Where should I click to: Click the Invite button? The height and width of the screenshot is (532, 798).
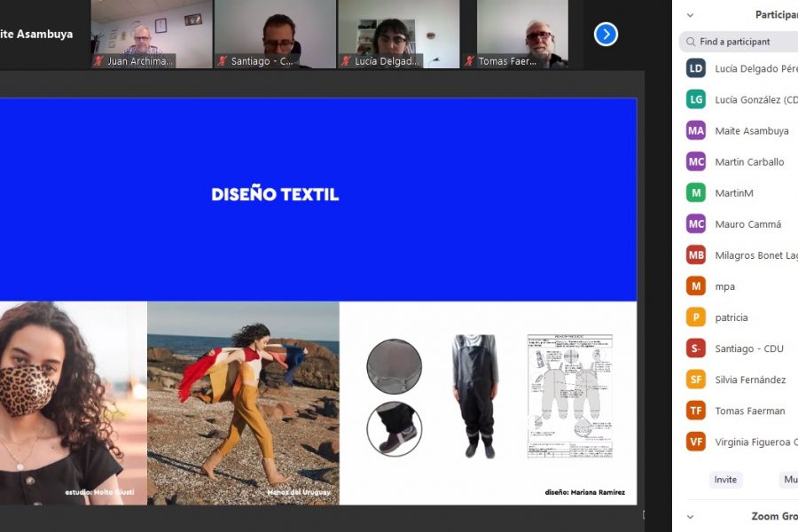[x=725, y=480]
